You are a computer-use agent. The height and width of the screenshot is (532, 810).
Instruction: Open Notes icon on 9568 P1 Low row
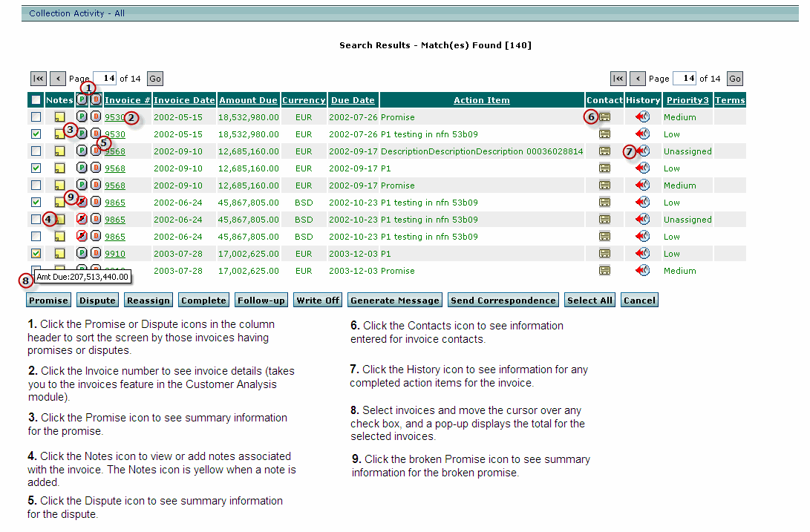[60, 168]
